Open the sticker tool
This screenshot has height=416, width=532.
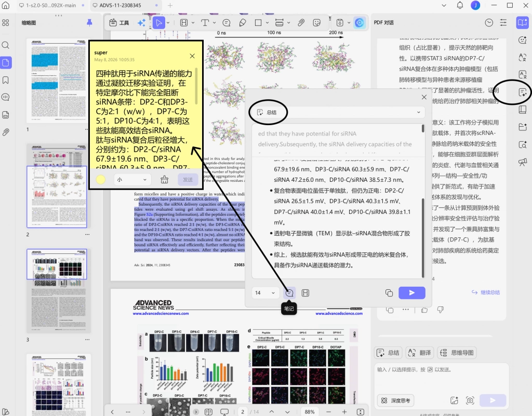[x=317, y=23]
